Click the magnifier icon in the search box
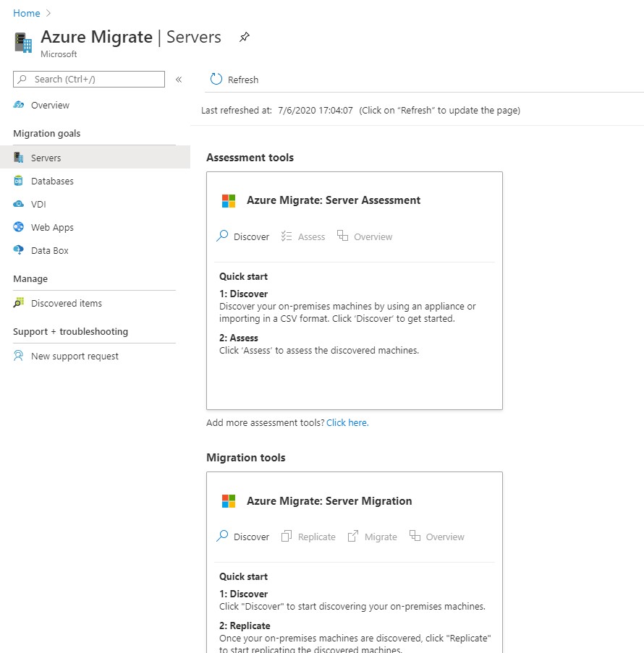This screenshot has width=644, height=653. pos(22,79)
